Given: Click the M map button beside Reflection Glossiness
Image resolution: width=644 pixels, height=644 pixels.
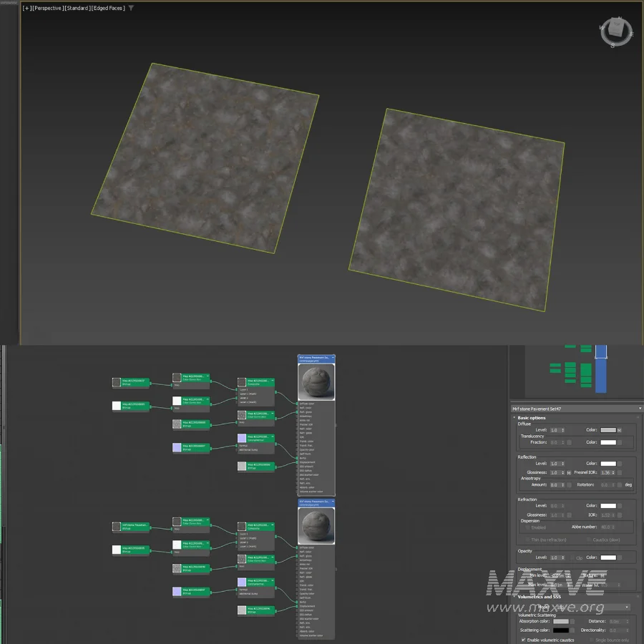Looking at the screenshot, I should (x=569, y=473).
